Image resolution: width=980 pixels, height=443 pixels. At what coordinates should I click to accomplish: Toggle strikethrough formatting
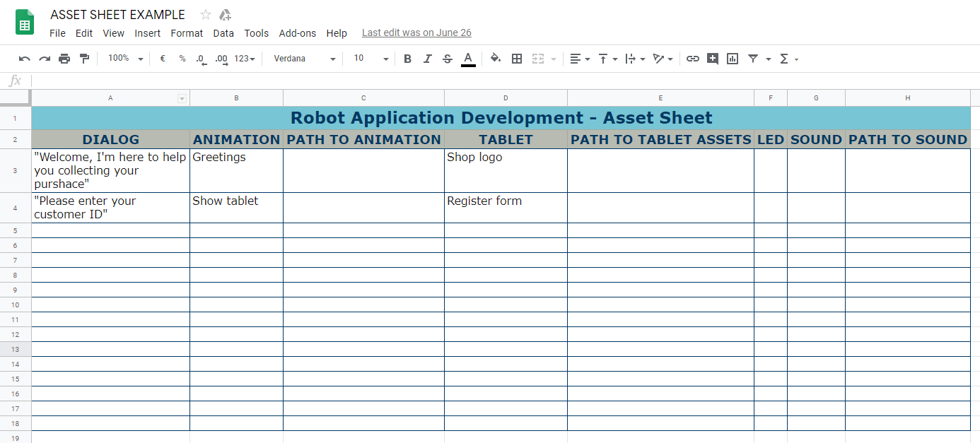[447, 59]
